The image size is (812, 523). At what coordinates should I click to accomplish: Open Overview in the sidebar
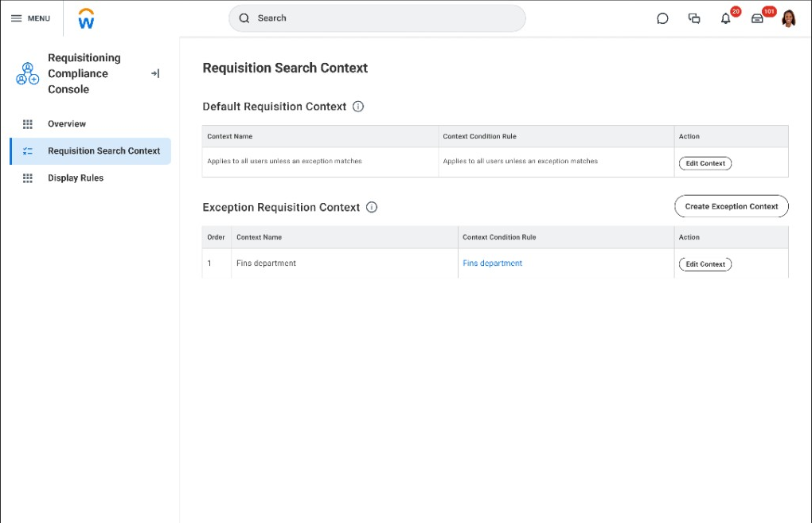[x=91, y=123]
